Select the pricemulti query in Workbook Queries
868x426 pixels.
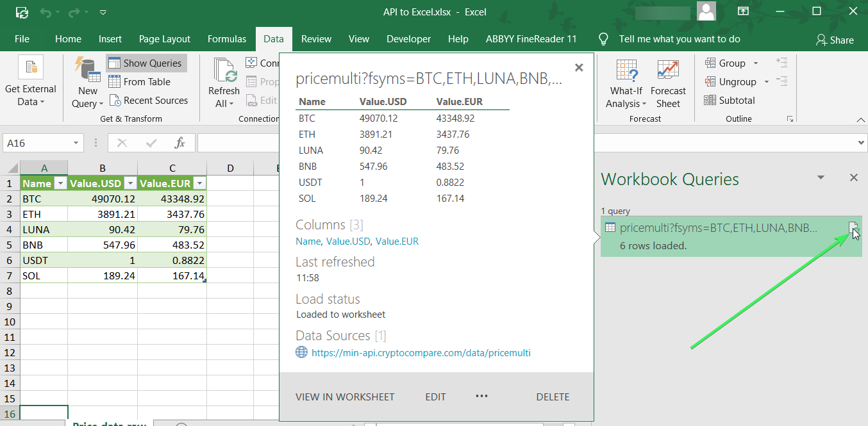[731, 236]
